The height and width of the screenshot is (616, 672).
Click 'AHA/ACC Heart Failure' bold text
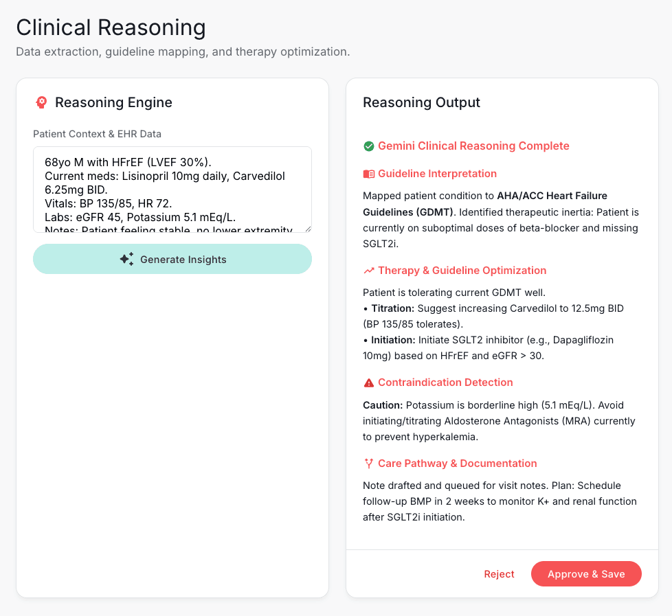552,196
